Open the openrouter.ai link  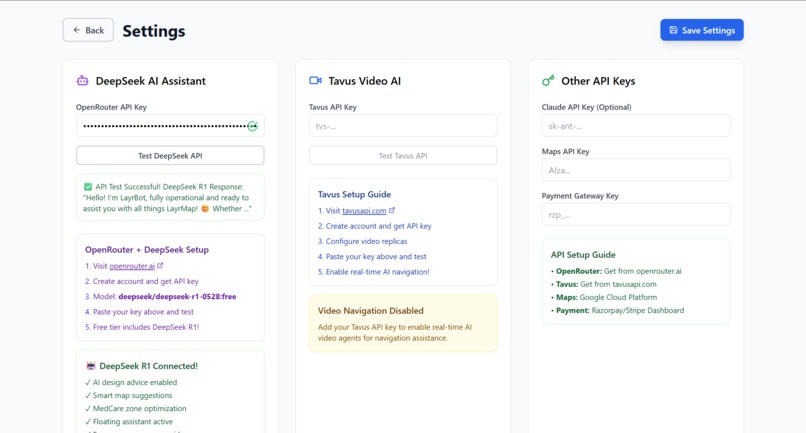[x=132, y=266]
